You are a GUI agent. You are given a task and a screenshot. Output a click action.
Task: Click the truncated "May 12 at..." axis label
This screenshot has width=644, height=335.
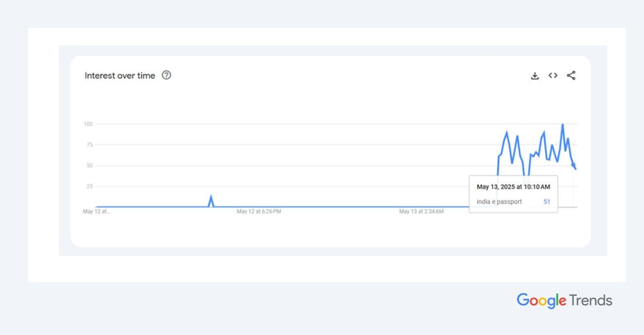[x=96, y=212]
